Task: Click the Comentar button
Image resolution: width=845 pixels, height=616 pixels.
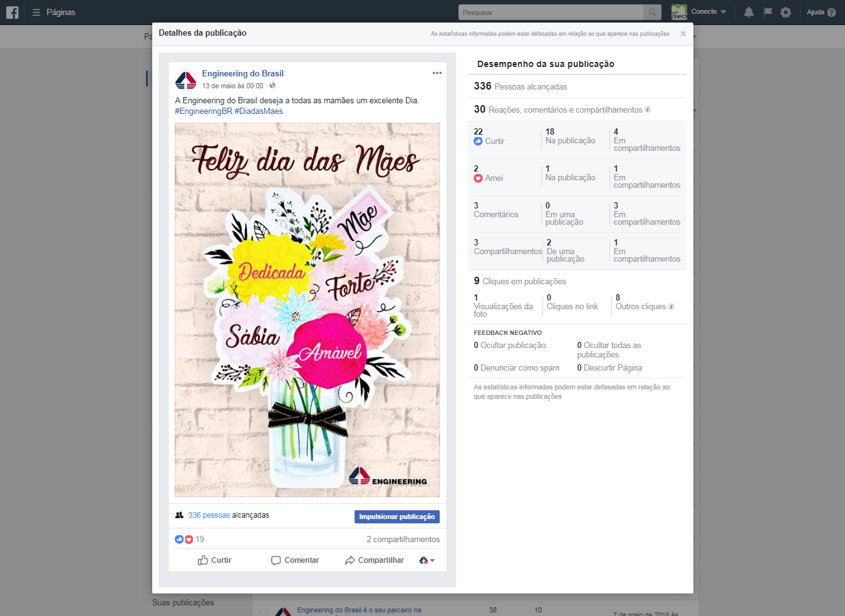Action: [x=295, y=560]
